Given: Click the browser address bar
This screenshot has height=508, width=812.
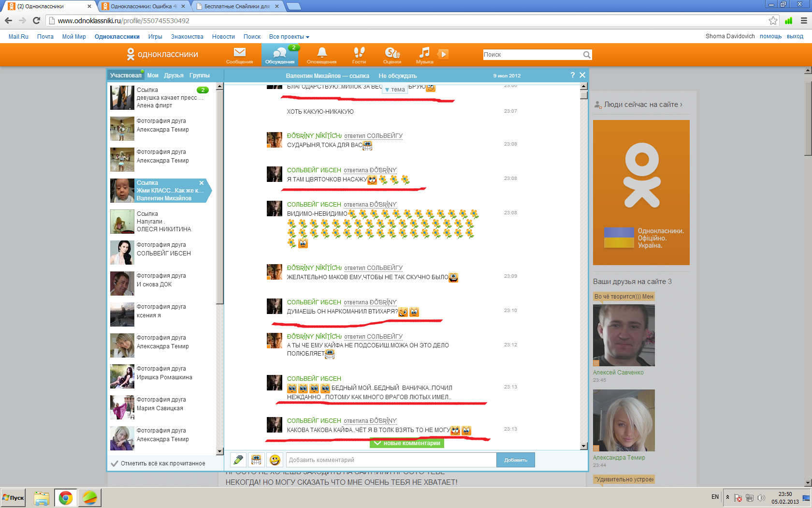Looking at the screenshot, I should [408, 20].
